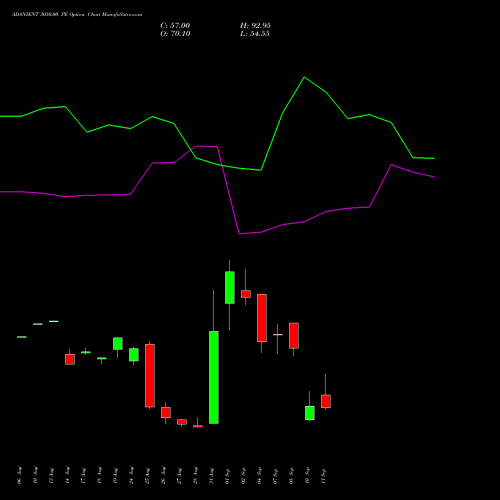Select the green candle above 01 Sep

(230, 288)
